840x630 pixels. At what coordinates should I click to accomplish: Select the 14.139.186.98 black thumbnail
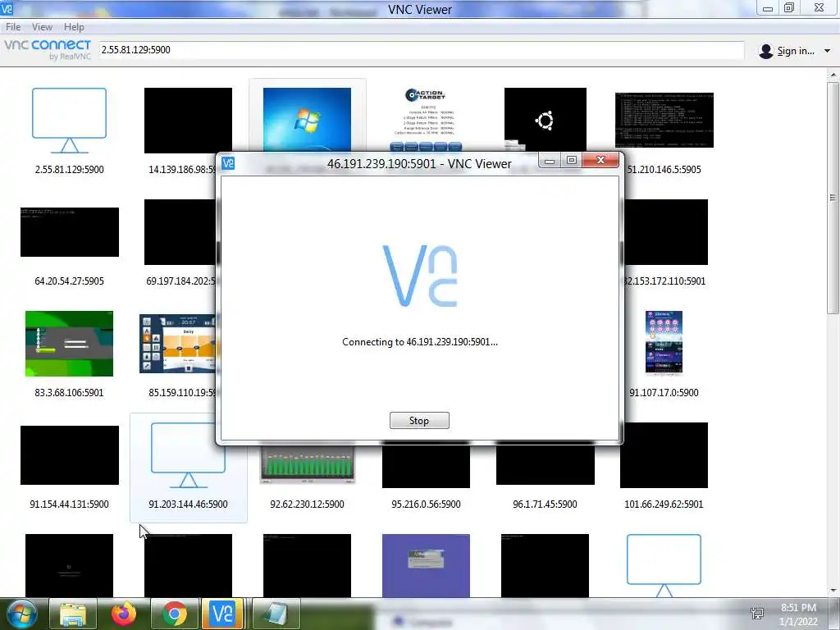188,121
